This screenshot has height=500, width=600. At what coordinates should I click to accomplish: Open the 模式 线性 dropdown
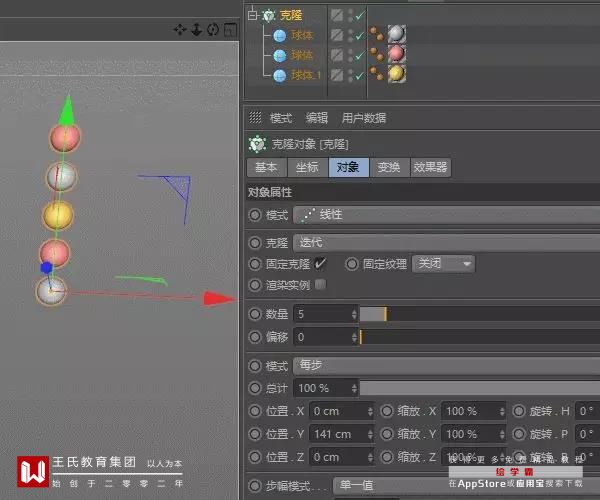446,215
